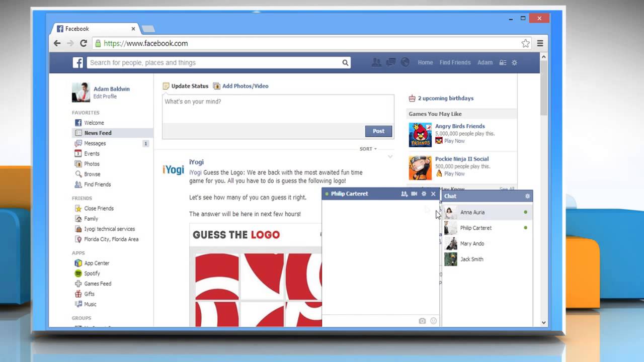Click the Angry Birds Friends game icon
This screenshot has width=644, height=362.
pyautogui.click(x=420, y=135)
